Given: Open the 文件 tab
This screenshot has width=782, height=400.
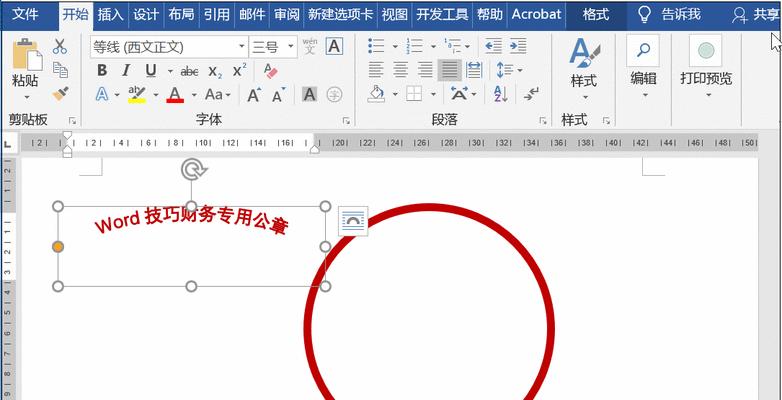Looking at the screenshot, I should pyautogui.click(x=26, y=14).
